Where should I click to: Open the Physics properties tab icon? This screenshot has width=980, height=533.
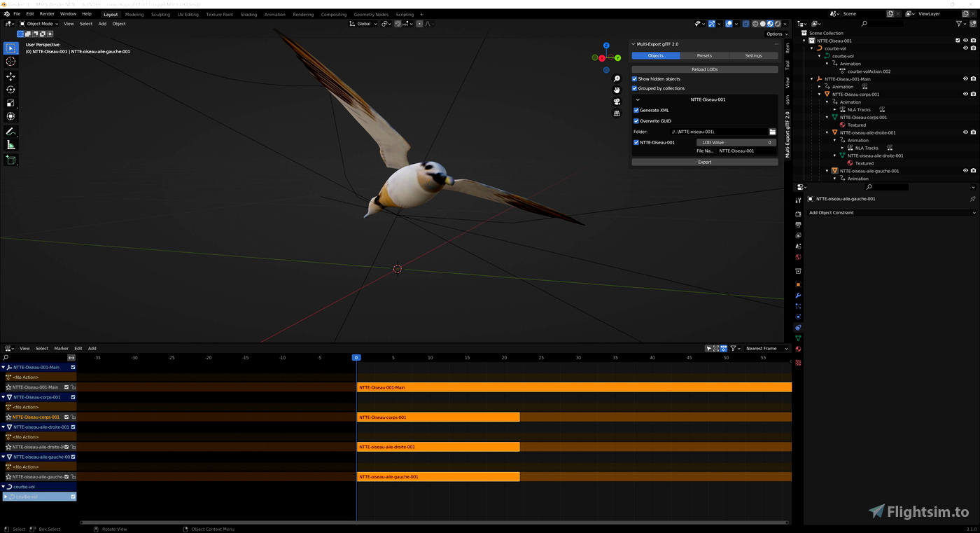(798, 317)
